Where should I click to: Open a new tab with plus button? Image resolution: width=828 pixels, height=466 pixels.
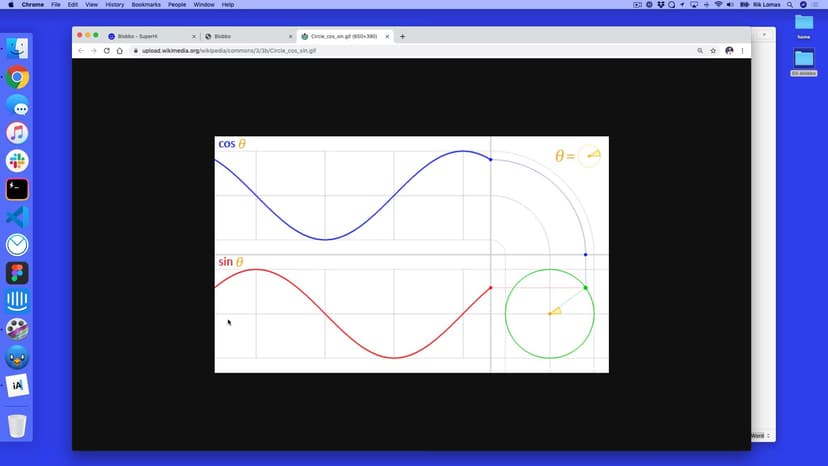(402, 36)
